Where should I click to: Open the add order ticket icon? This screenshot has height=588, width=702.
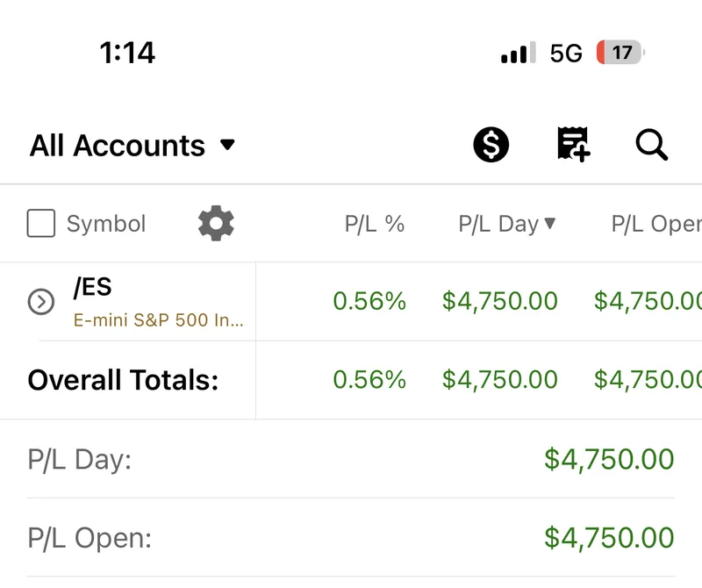(574, 144)
